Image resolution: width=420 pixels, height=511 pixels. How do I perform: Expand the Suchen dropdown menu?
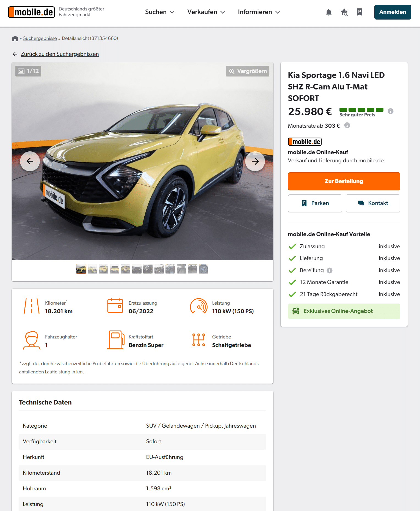coord(159,12)
